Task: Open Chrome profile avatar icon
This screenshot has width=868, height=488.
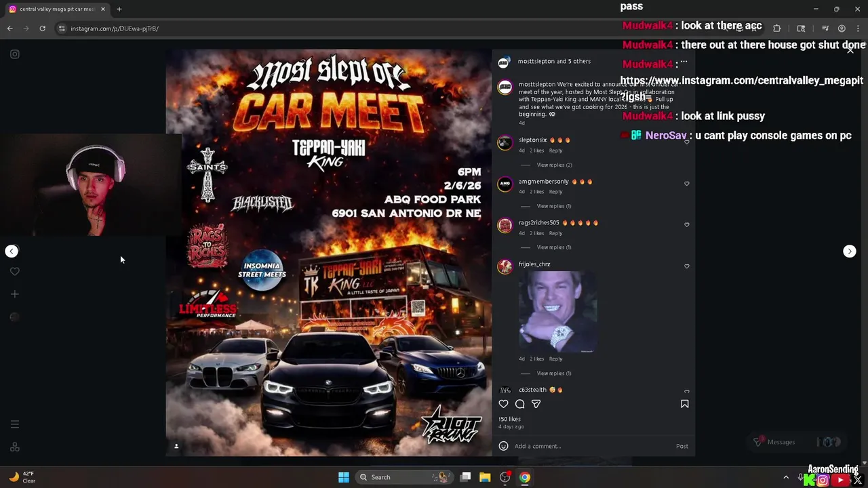Action: pos(842,28)
